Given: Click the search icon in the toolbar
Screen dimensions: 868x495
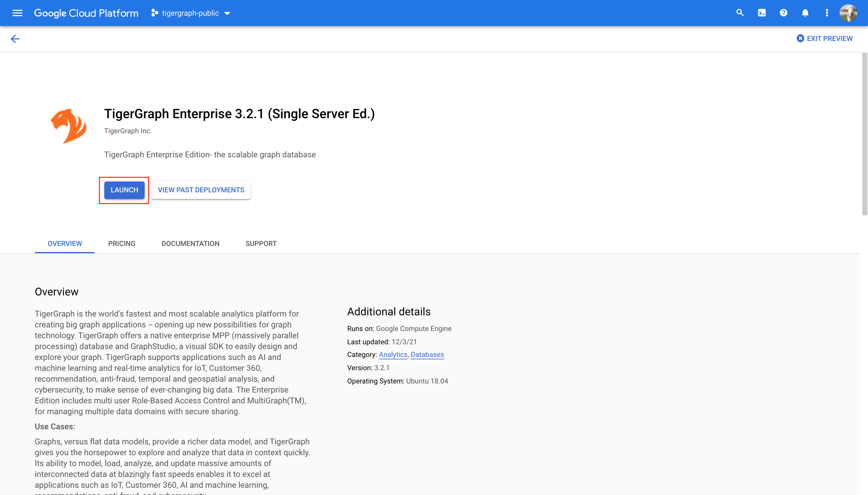Looking at the screenshot, I should tap(741, 13).
